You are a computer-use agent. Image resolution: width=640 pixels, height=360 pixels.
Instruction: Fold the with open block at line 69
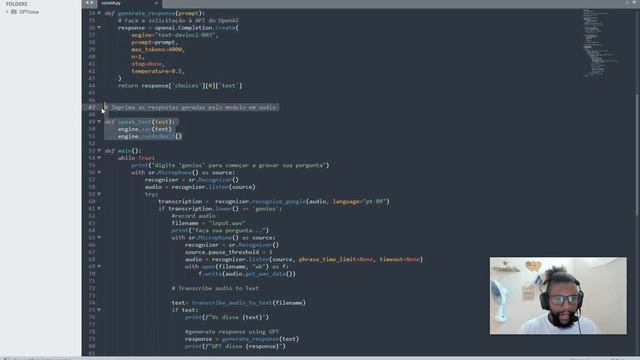(99, 267)
